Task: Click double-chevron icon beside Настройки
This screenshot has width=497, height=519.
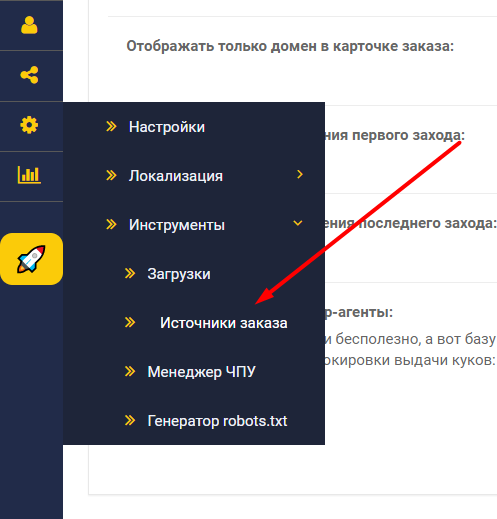Action: [111, 127]
